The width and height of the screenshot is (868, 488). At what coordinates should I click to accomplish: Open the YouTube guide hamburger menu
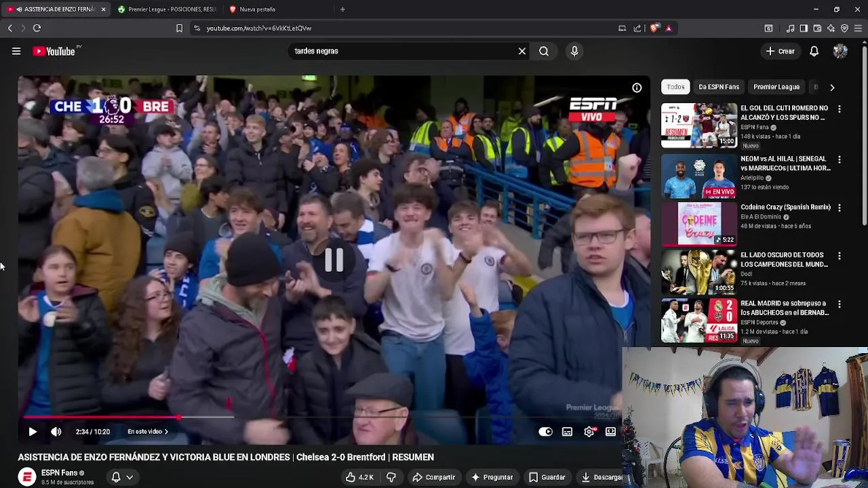(x=16, y=51)
